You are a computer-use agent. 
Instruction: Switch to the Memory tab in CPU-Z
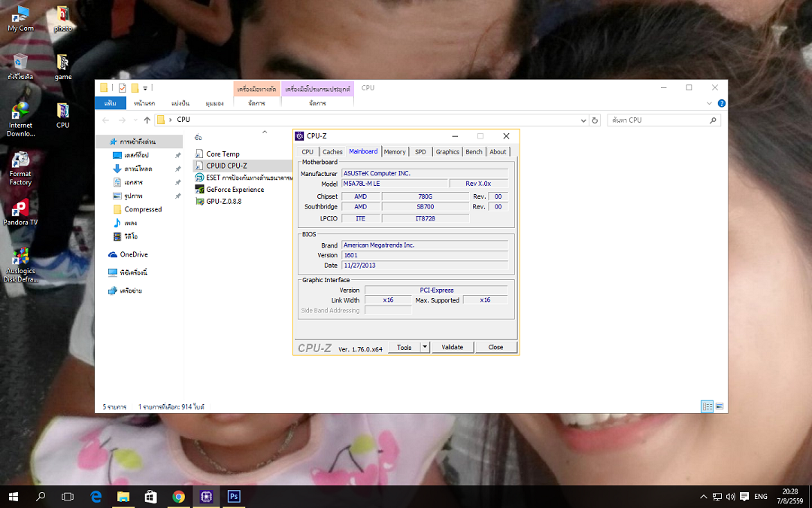[395, 152]
